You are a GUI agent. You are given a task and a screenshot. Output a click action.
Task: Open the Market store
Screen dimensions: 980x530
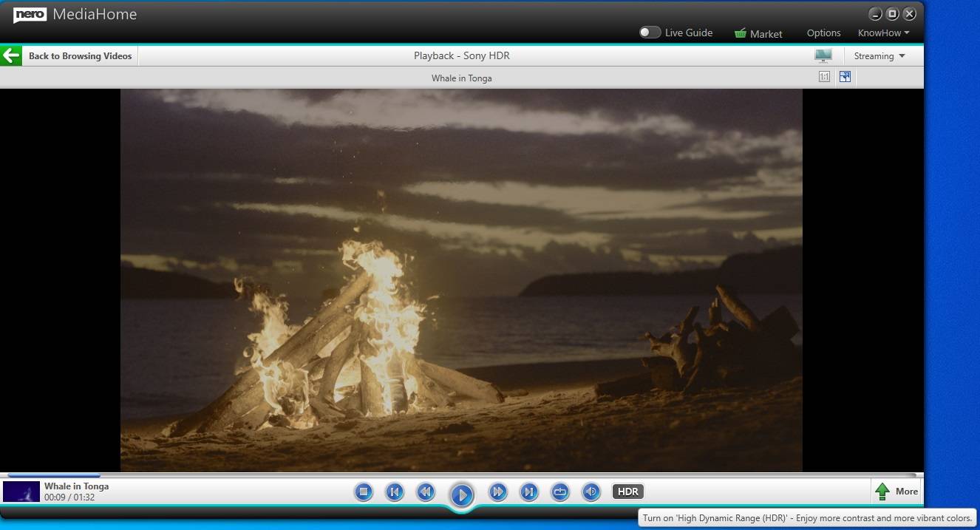pyautogui.click(x=758, y=33)
